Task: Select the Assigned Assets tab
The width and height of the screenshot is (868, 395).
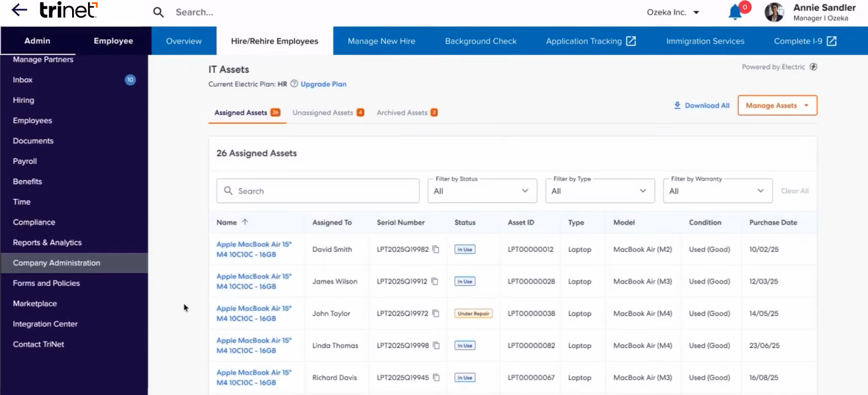Action: coord(248,112)
